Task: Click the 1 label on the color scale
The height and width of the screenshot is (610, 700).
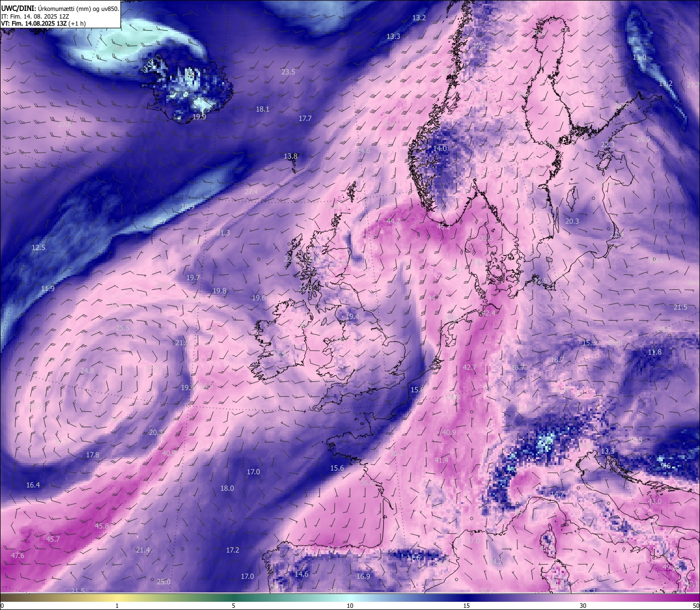Action: [117, 606]
